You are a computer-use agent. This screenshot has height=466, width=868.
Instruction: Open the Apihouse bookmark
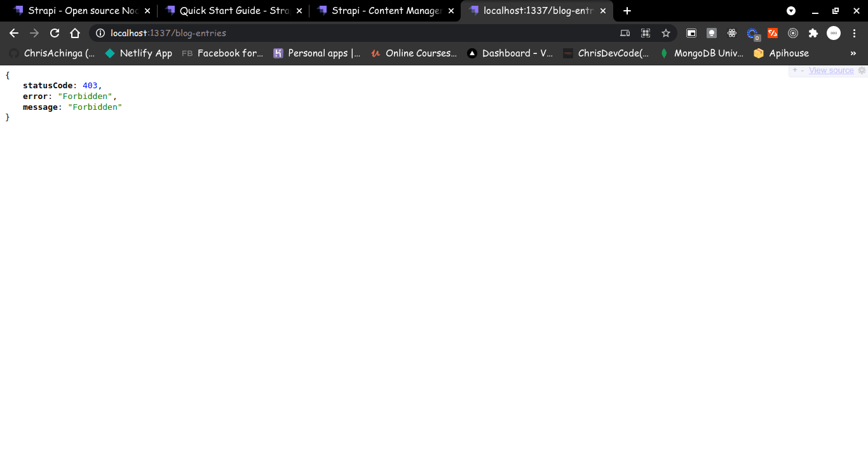pyautogui.click(x=781, y=53)
